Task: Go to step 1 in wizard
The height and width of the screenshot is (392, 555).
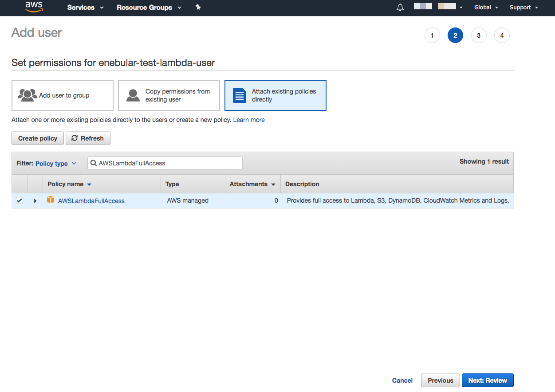Action: pos(432,35)
